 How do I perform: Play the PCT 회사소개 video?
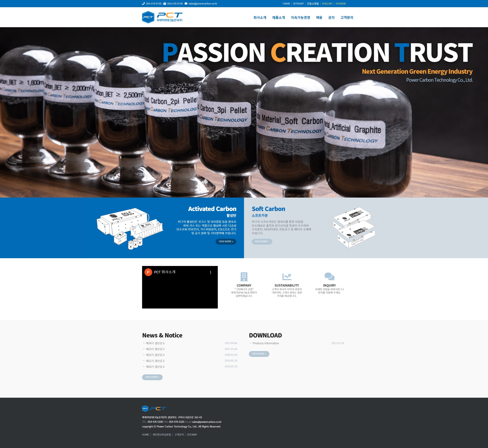point(180,287)
